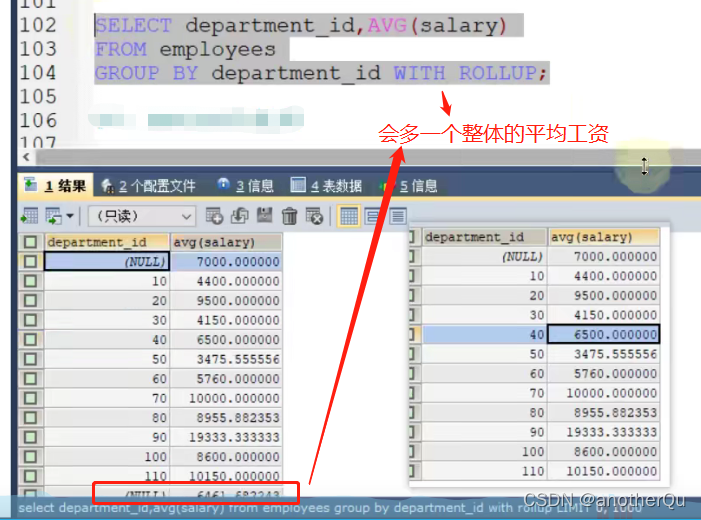Check the row for department 10
Screen dimensions: 701x520
click(30, 281)
